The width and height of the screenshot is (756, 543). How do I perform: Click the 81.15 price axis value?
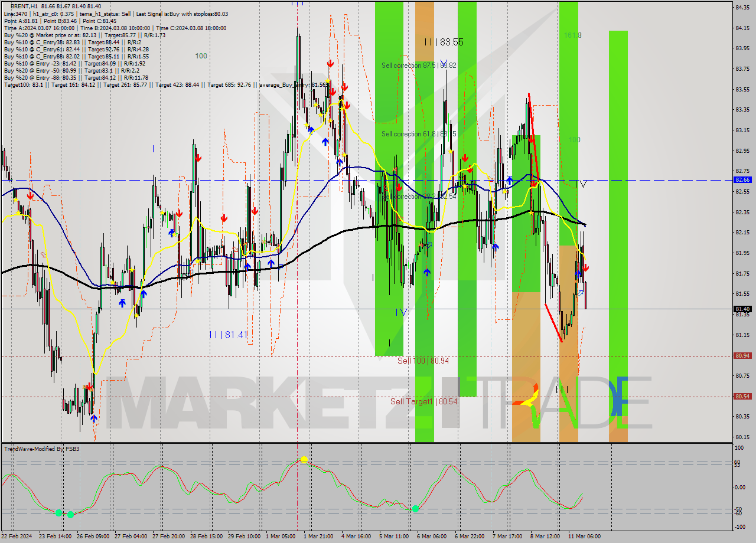[742, 335]
